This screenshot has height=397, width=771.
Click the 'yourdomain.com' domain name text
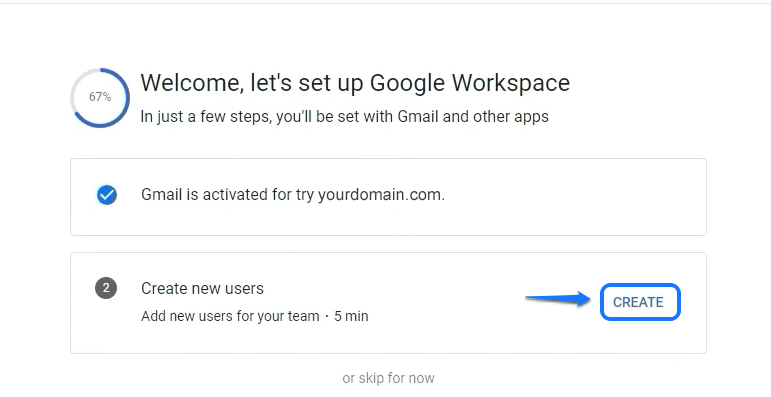pyautogui.click(x=381, y=194)
